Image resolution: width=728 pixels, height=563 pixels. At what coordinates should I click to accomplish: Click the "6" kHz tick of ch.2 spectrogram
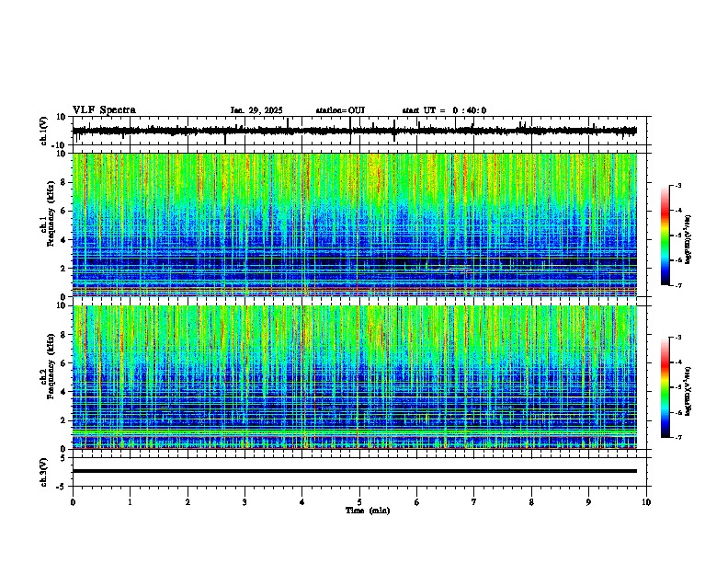pyautogui.click(x=63, y=363)
